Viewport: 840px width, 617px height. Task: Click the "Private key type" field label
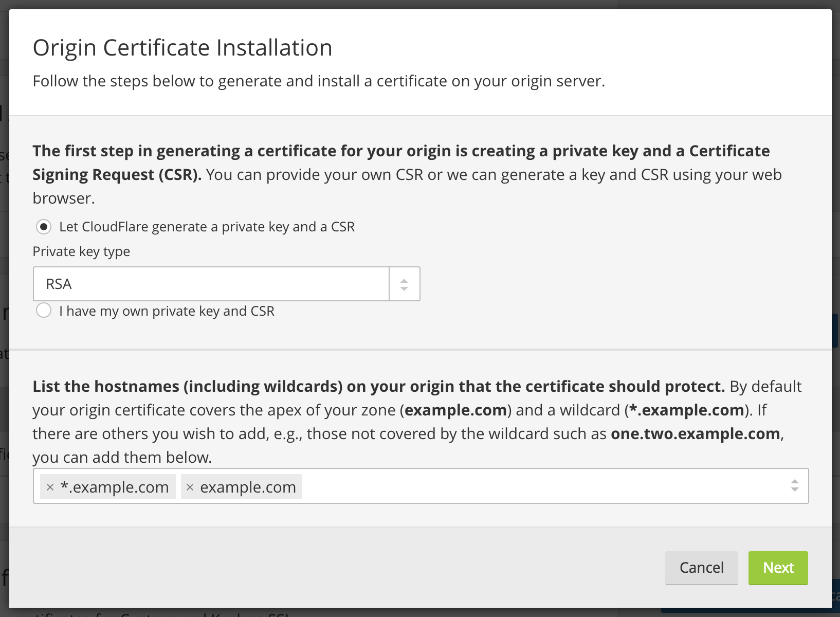(x=81, y=251)
